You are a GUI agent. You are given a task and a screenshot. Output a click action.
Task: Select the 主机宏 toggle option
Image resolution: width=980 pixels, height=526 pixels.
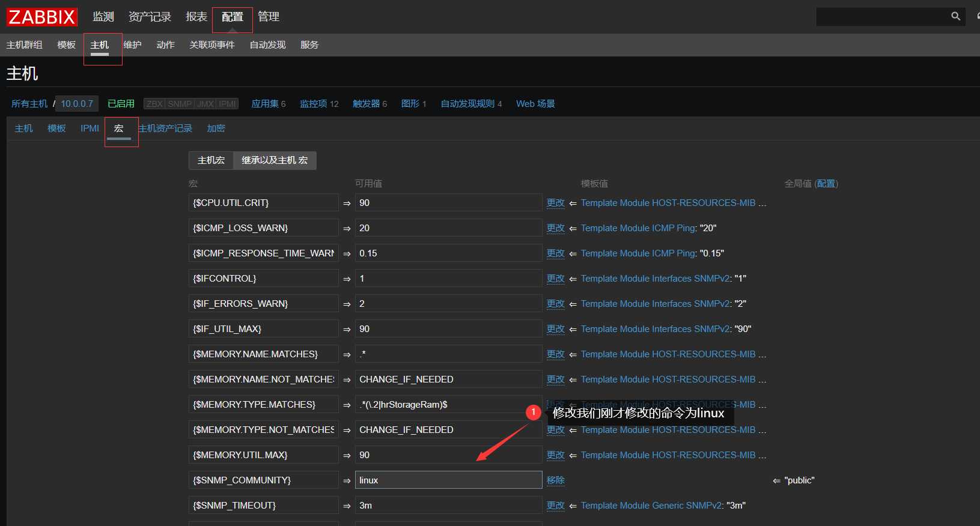tap(211, 160)
